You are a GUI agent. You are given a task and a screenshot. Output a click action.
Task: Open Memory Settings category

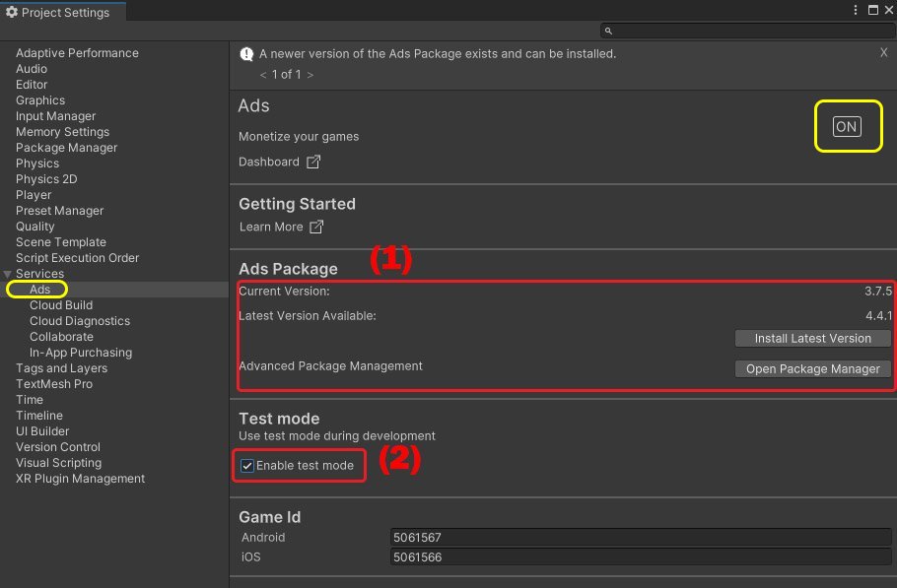[x=62, y=132]
